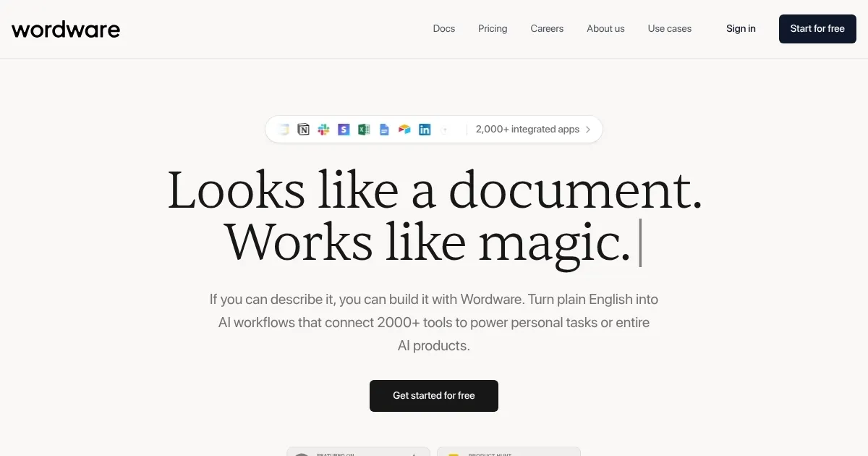868x456 pixels.
Task: Click the Airtable integration icon
Action: click(x=404, y=130)
